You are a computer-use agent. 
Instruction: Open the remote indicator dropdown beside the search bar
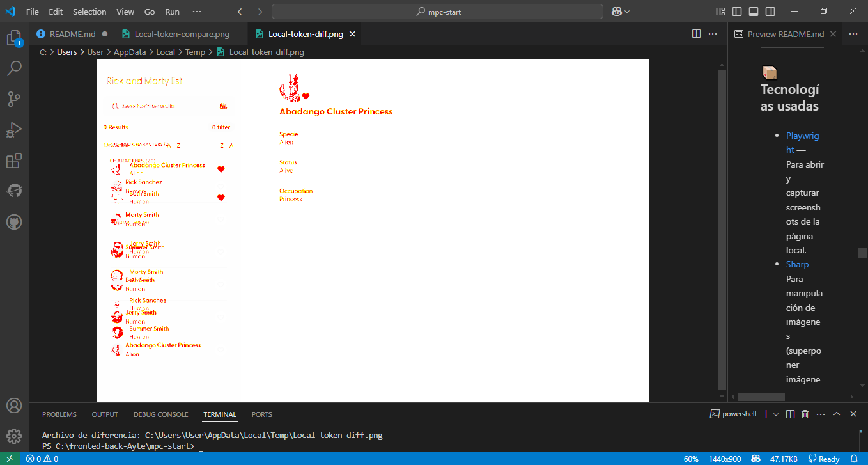coord(617,11)
